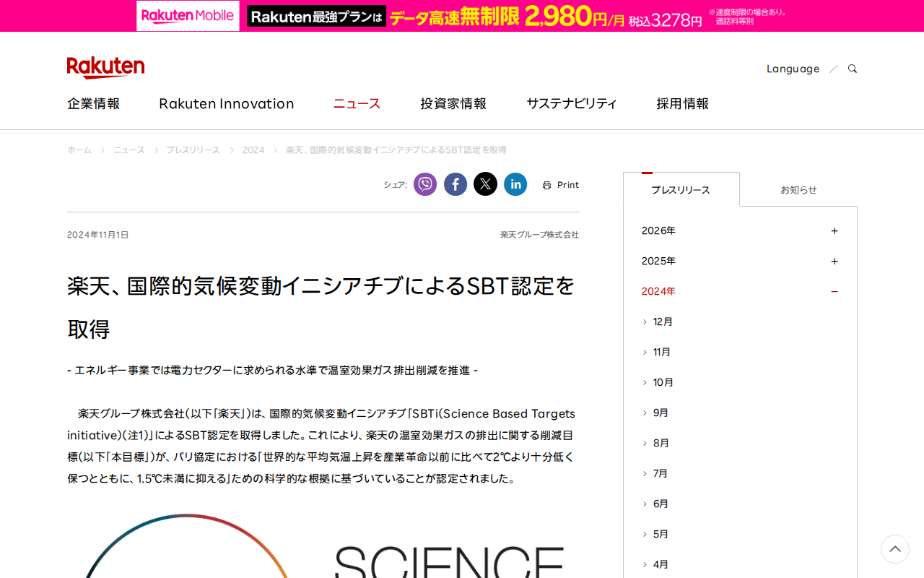924x578 pixels.
Task: Post the article to X
Action: tap(485, 184)
